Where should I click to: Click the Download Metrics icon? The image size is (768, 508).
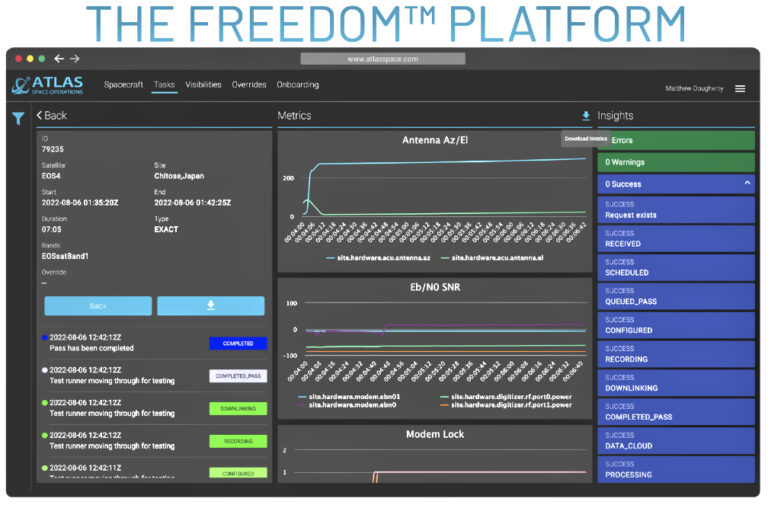(586, 116)
